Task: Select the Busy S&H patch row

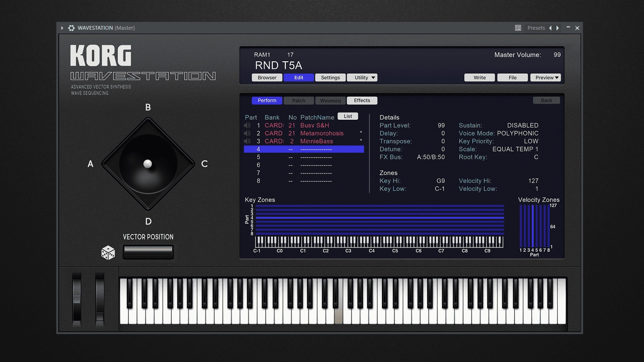Action: point(304,125)
